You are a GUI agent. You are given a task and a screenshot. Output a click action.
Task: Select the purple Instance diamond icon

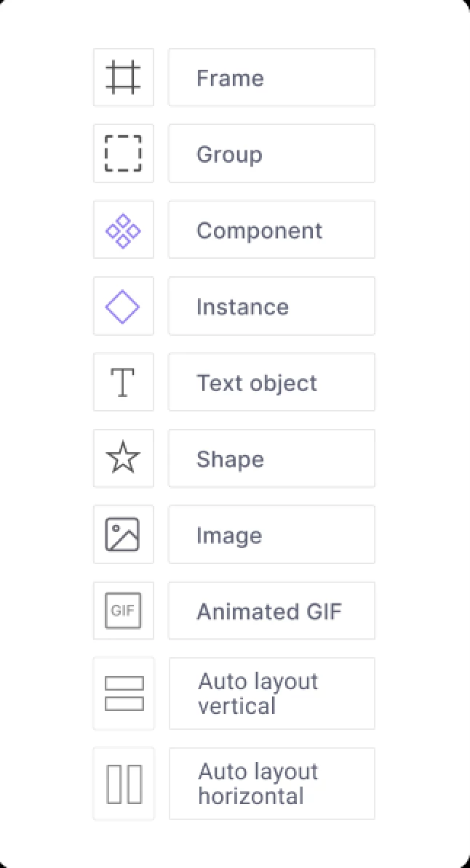pos(122,307)
